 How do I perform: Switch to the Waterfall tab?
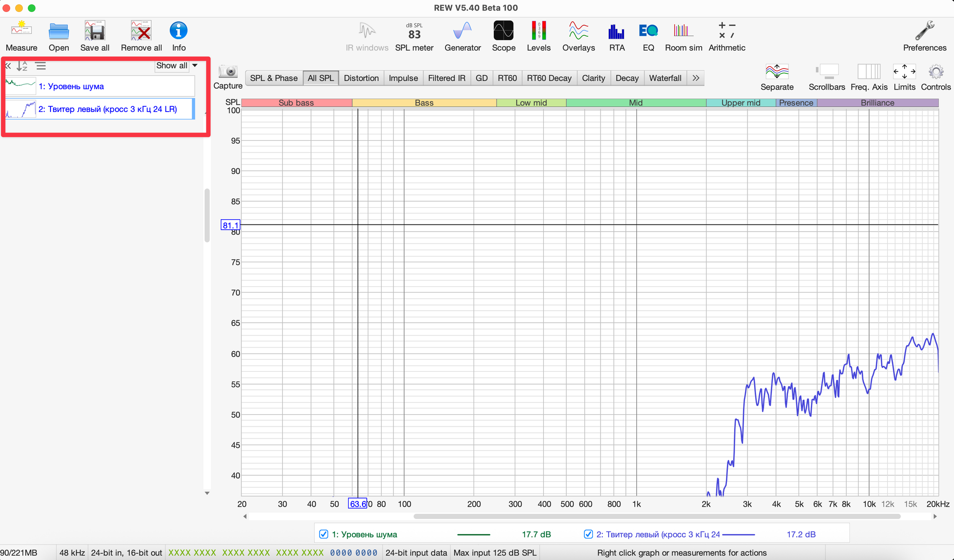(x=665, y=78)
